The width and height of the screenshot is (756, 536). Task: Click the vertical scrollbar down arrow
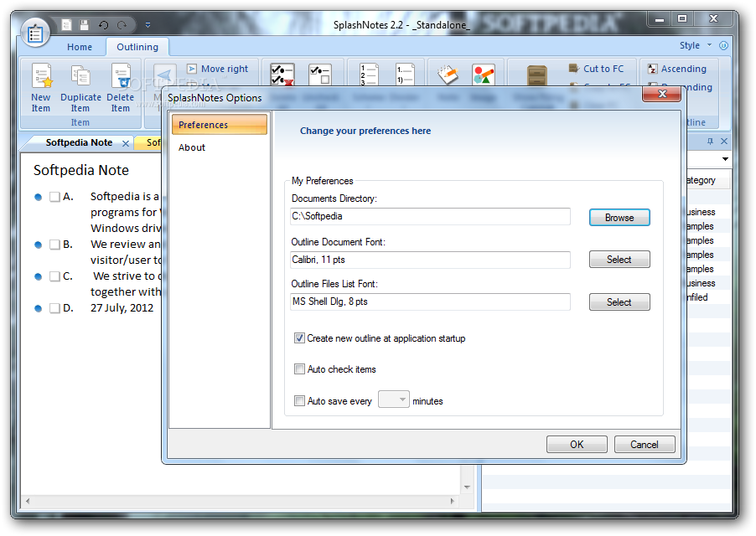coord(467,487)
